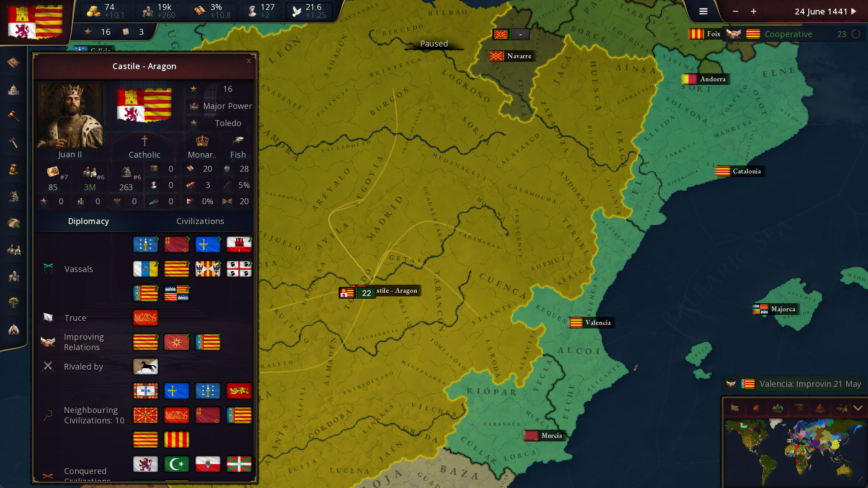
Task: Open the gavel laws menu
Action: pyautogui.click(x=14, y=116)
